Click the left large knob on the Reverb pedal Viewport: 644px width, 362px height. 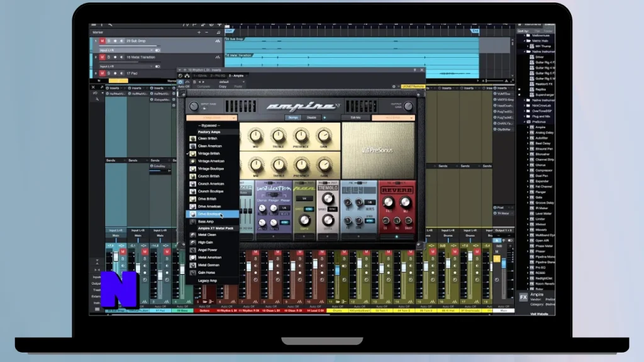pyautogui.click(x=387, y=202)
